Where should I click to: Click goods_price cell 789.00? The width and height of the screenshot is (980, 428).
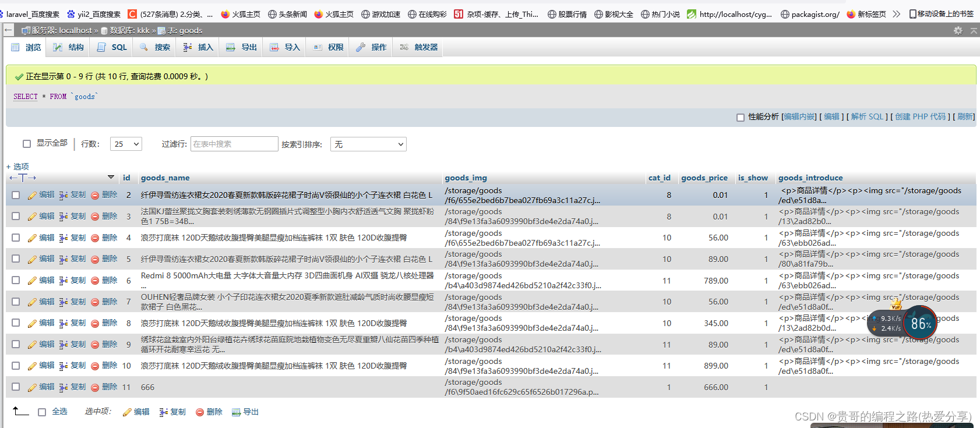click(716, 281)
